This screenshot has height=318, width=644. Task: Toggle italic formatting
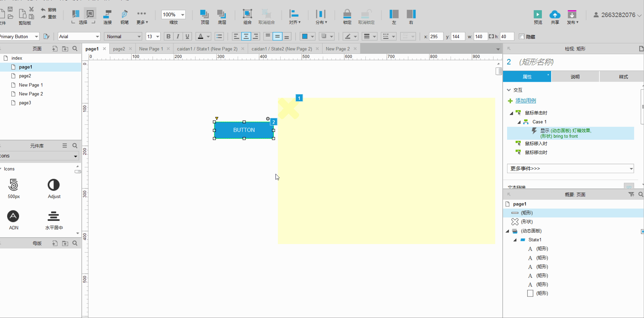(x=178, y=36)
